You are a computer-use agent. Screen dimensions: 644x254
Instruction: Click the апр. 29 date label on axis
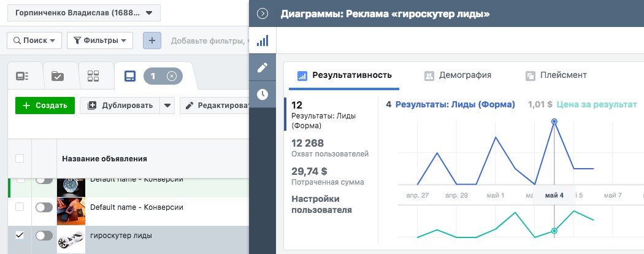coord(457,195)
